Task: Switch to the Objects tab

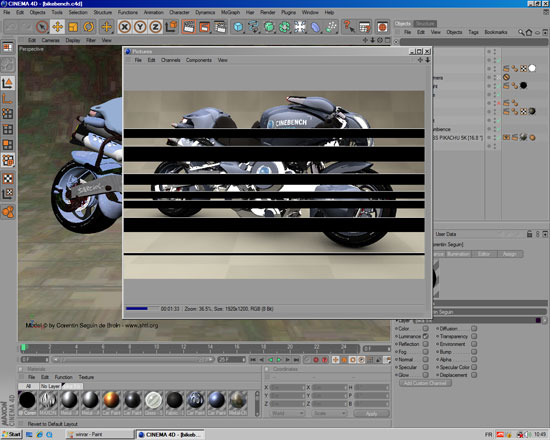Action: 403,24
